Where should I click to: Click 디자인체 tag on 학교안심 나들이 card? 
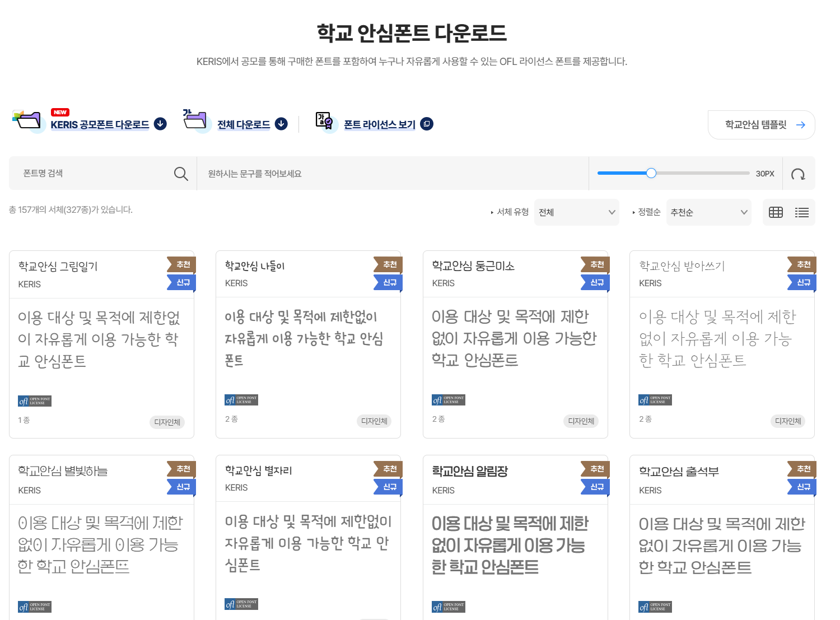click(x=374, y=421)
